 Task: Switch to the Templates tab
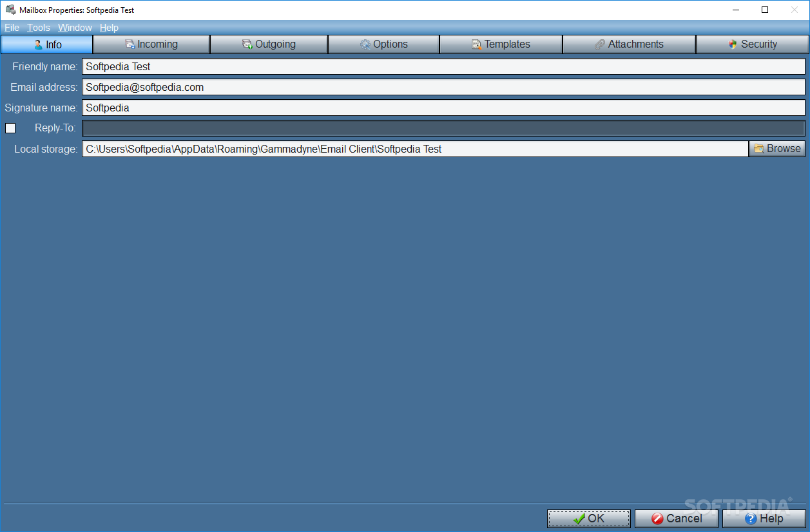click(x=501, y=44)
